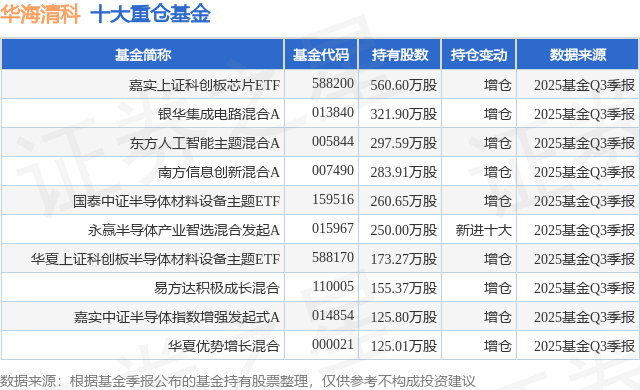Screen dimensions: 640x390
Task: Click the 持有股数 column header
Action: tap(400, 55)
